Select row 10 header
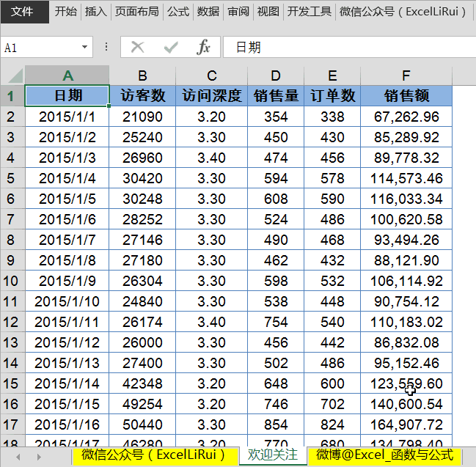476x467 pixels. click(x=12, y=281)
